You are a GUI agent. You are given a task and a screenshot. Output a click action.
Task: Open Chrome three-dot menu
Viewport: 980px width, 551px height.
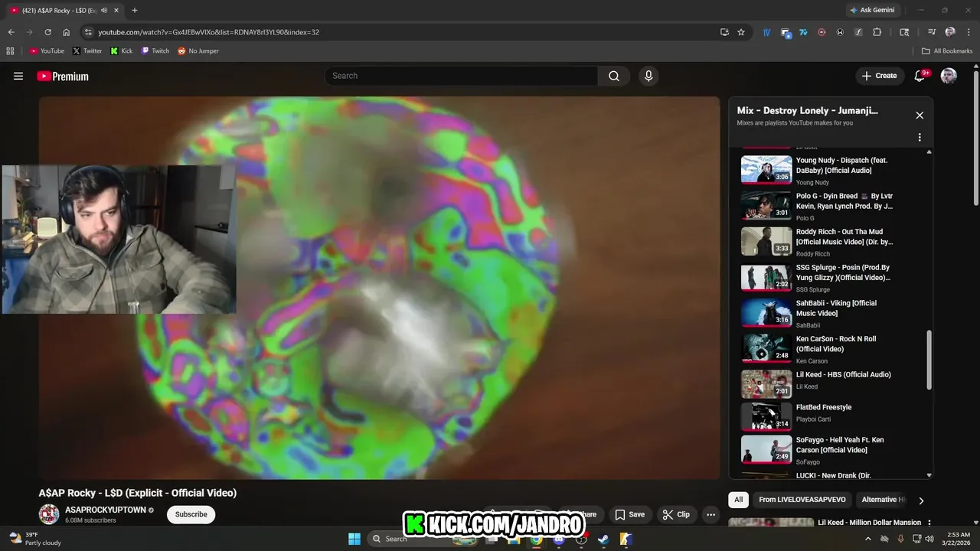[967, 32]
